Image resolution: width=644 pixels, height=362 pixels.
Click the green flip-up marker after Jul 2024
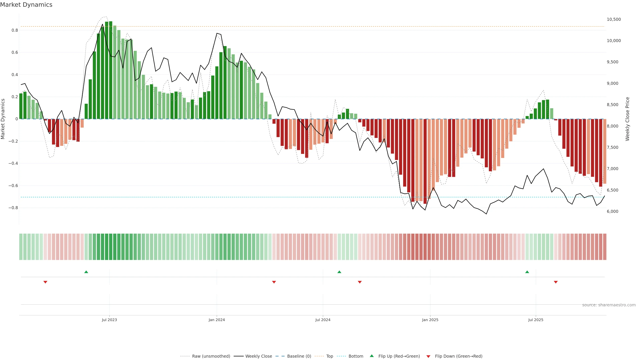pyautogui.click(x=339, y=272)
